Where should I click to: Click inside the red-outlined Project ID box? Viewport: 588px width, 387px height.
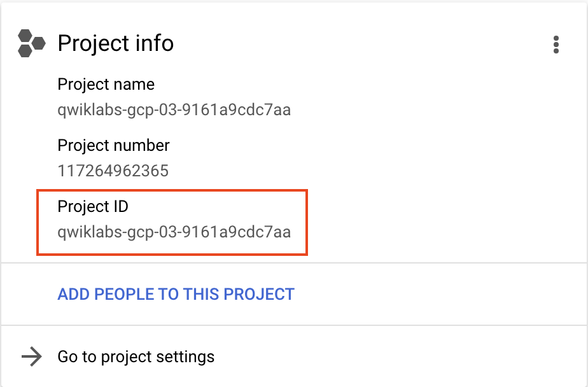[172, 222]
